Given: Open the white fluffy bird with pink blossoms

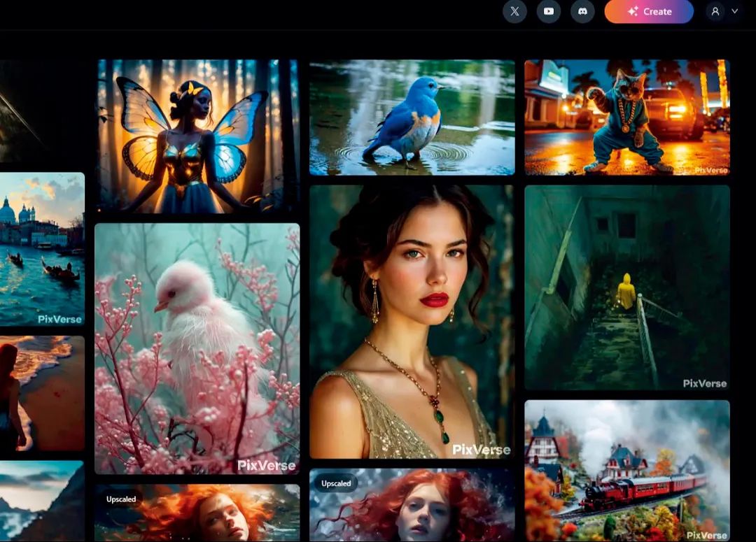Looking at the screenshot, I should [197, 349].
